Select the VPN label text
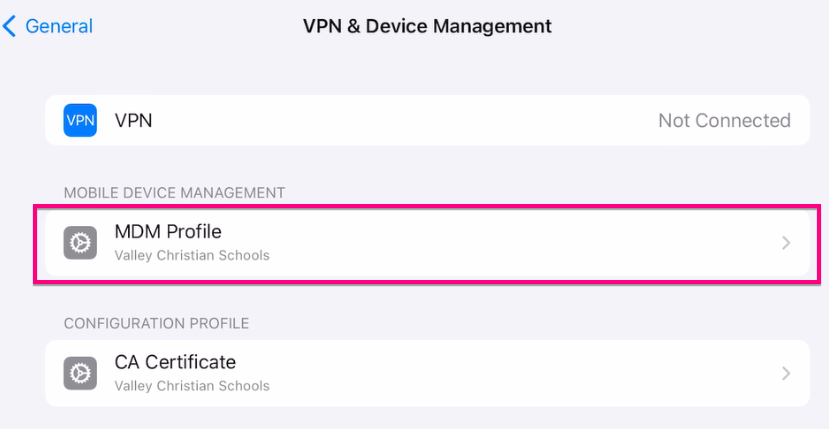Screen dimensions: 829x429 pyautogui.click(x=133, y=121)
